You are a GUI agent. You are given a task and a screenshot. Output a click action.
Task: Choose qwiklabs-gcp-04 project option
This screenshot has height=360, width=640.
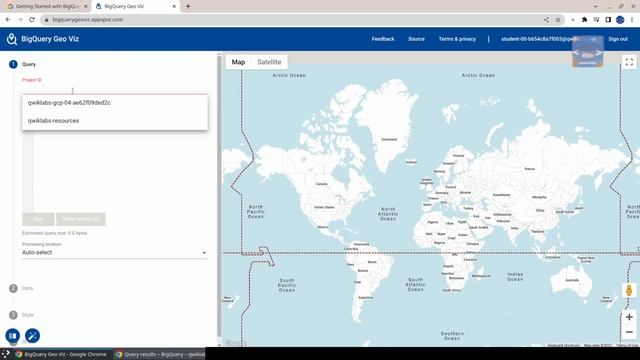(x=115, y=103)
